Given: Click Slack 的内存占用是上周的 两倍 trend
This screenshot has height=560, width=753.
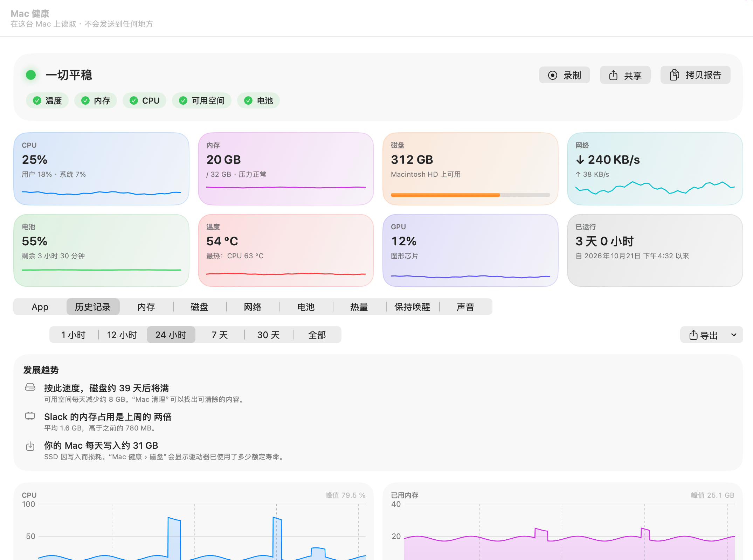Looking at the screenshot, I should (108, 417).
